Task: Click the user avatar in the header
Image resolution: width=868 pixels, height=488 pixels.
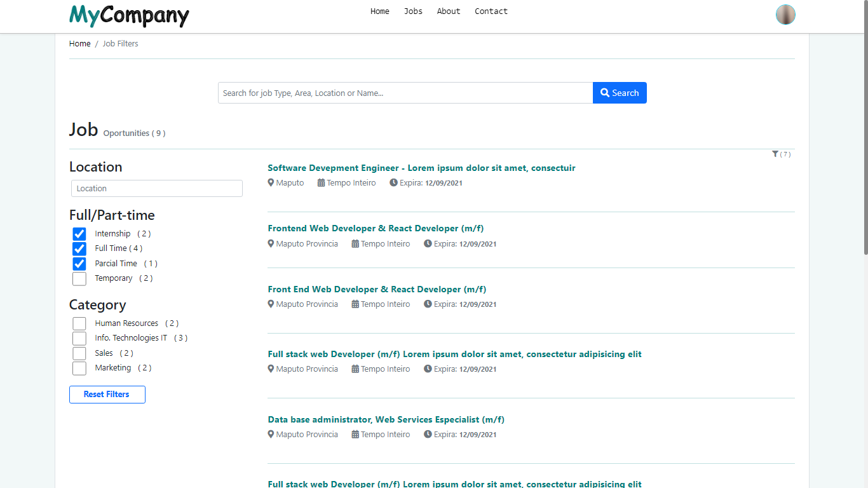Action: pos(785,15)
